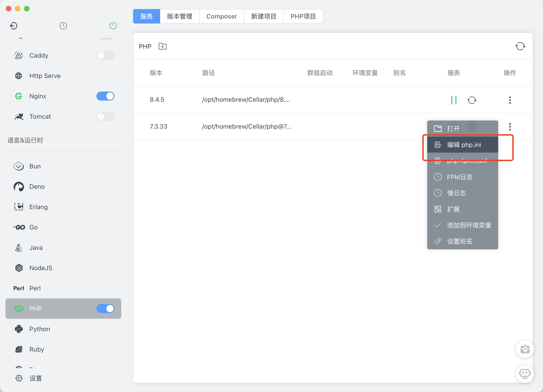Pause the PHP 8.4.5 service
Viewport: 543px width, 392px height.
click(x=453, y=100)
